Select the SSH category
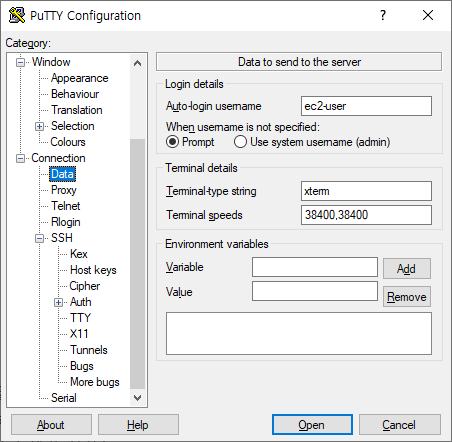 pos(62,238)
